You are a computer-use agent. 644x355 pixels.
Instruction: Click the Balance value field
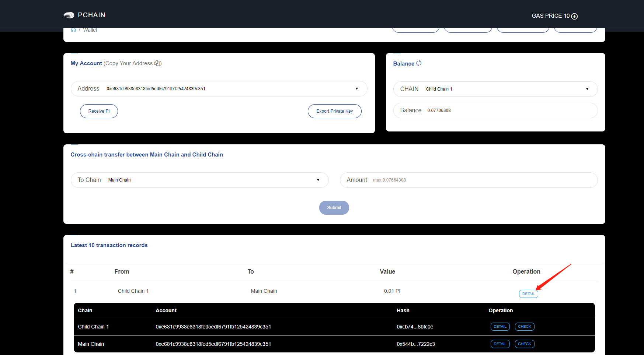point(509,110)
